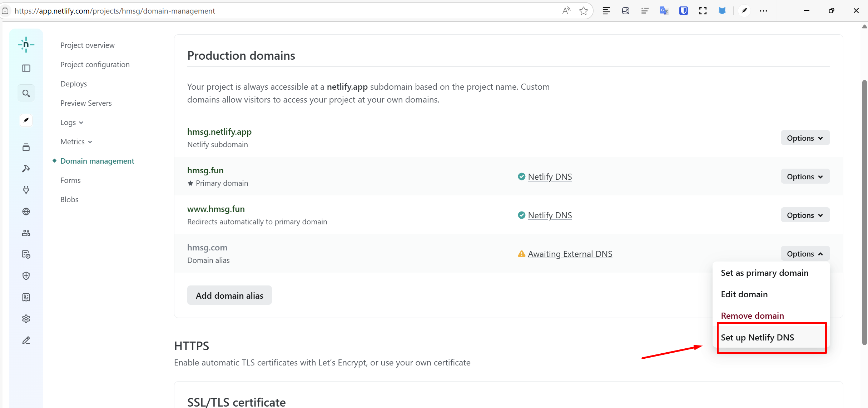This screenshot has width=868, height=408.
Task: Click the plug extensions icon in sidebar
Action: click(x=26, y=190)
